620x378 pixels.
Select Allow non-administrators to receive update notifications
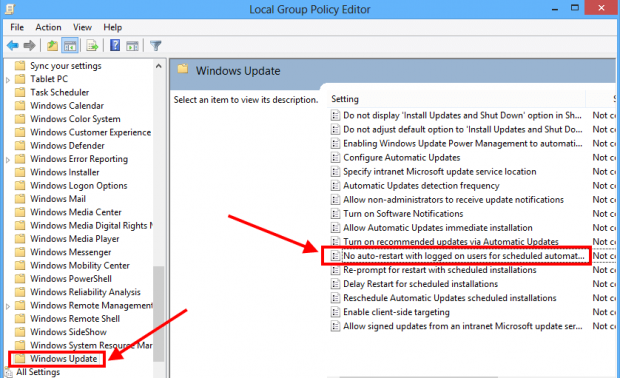coord(453,200)
